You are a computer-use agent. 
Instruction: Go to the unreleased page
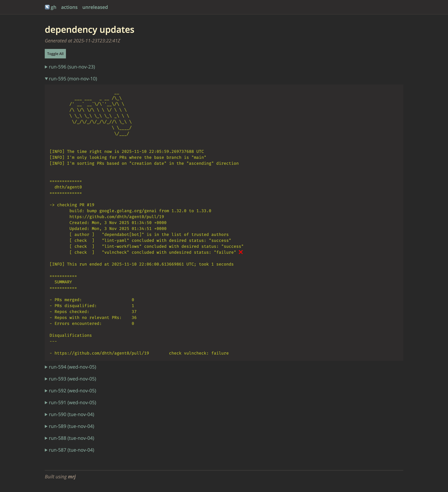(95, 7)
